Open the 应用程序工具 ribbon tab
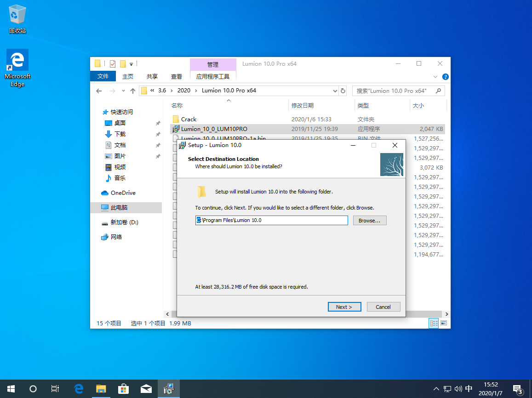The width and height of the screenshot is (532, 398). pos(213,77)
